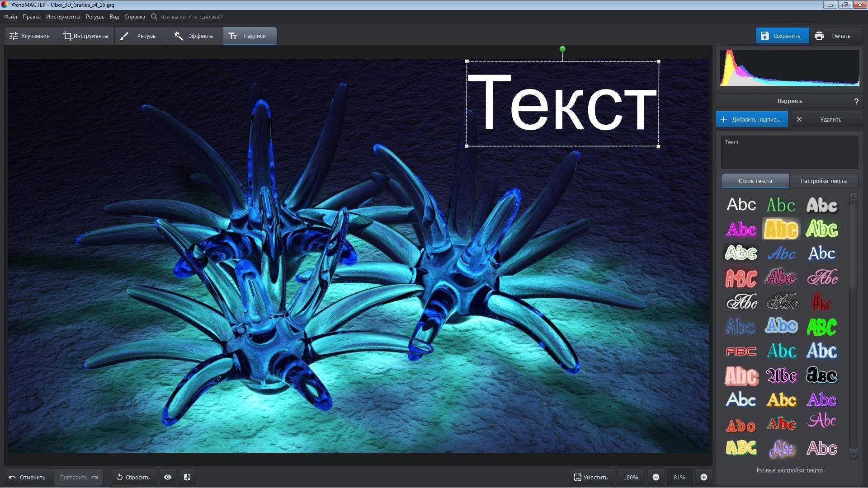The width and height of the screenshot is (868, 488).
Task: Select large pink bold Abc style
Action: (741, 375)
